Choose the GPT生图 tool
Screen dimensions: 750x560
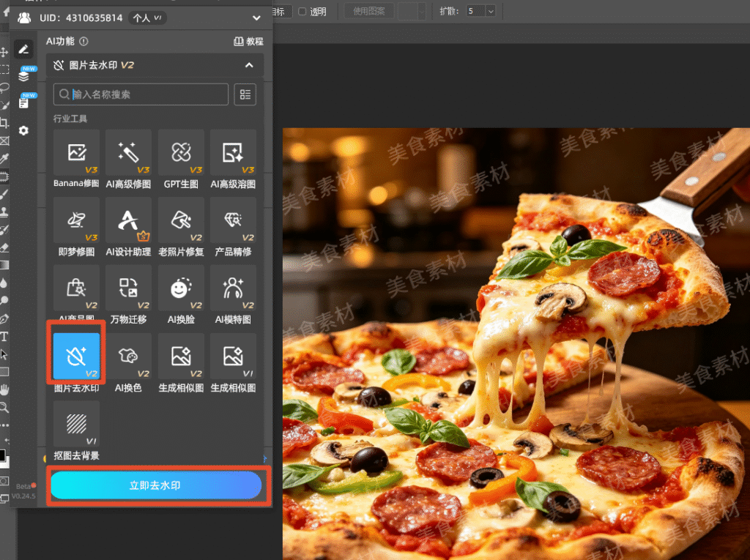(x=181, y=152)
